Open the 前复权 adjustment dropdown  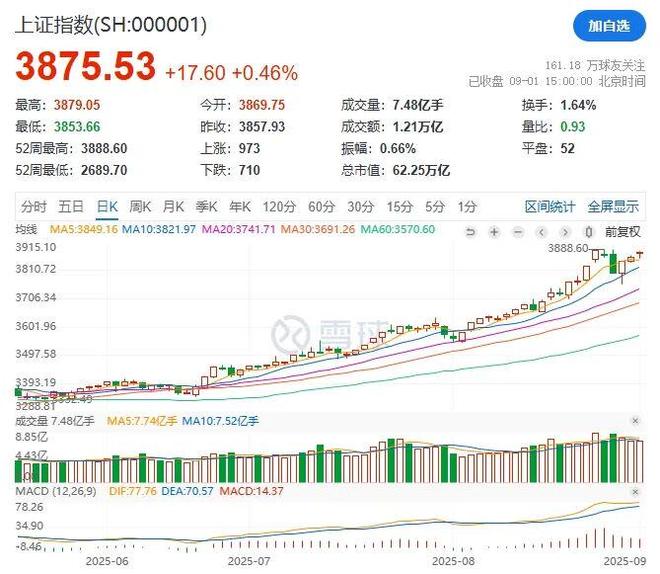pos(621,230)
